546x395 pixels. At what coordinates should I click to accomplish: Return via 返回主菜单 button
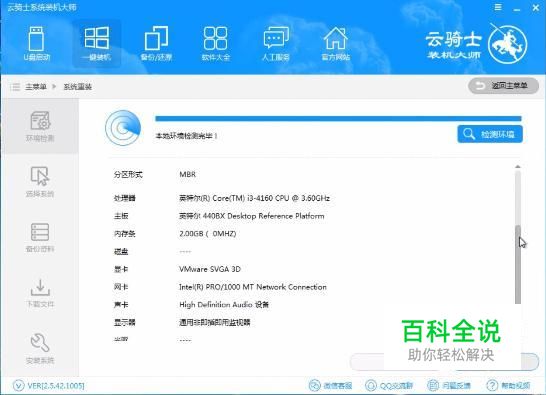point(504,86)
